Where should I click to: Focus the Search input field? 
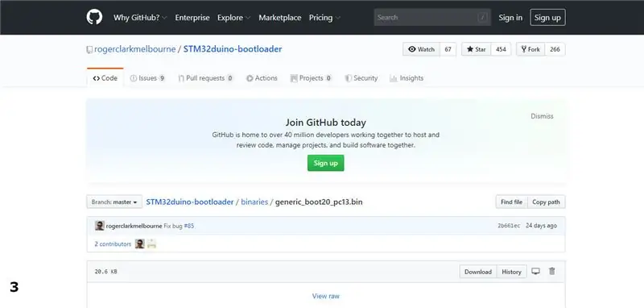tap(432, 17)
